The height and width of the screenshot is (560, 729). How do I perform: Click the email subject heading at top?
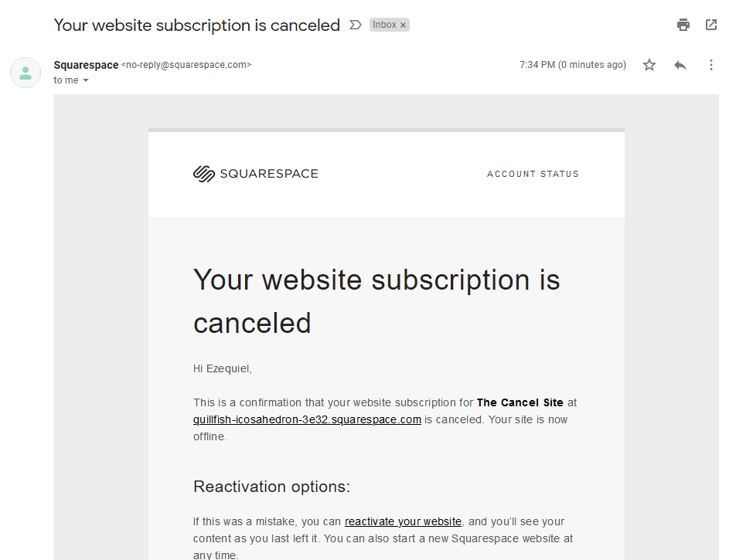tap(196, 25)
